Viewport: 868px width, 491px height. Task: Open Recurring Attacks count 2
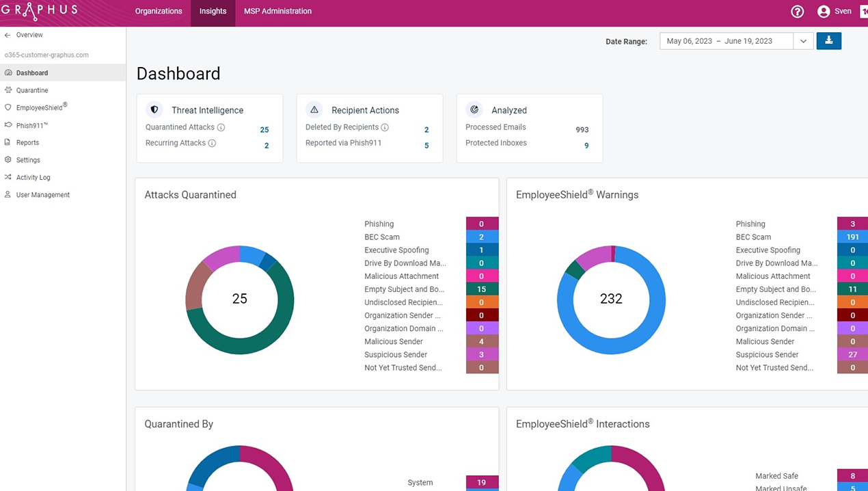(x=267, y=146)
